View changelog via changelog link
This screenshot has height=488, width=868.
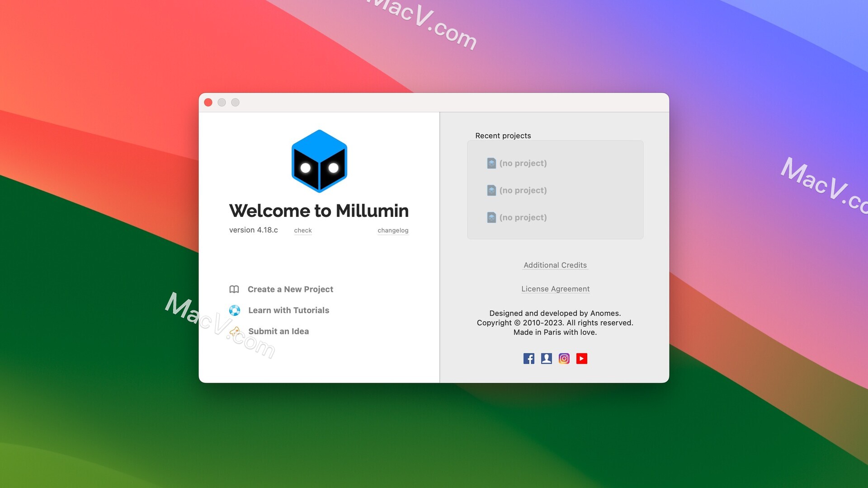point(393,230)
